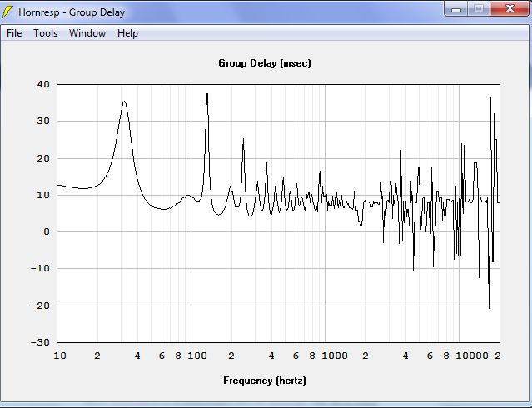Click the y-axis label -20
This screenshot has width=532, height=408.
[40, 306]
